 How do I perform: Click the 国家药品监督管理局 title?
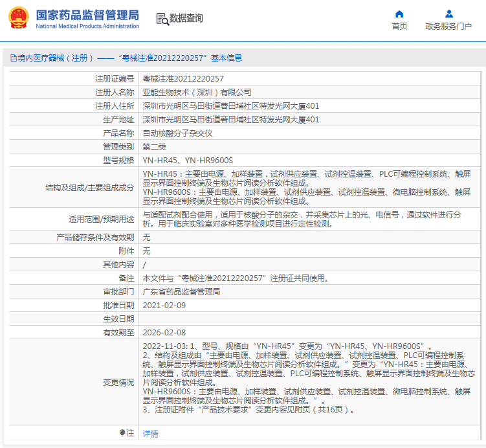[x=88, y=15]
